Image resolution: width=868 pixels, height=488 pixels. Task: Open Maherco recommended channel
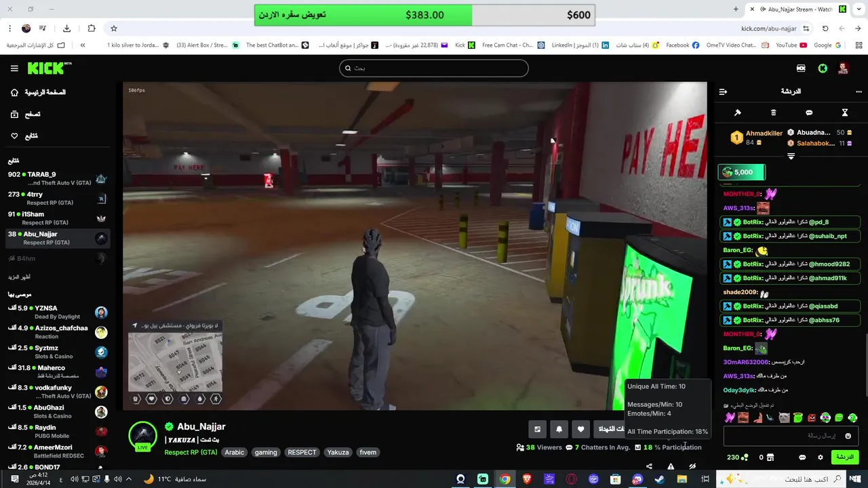(x=57, y=371)
